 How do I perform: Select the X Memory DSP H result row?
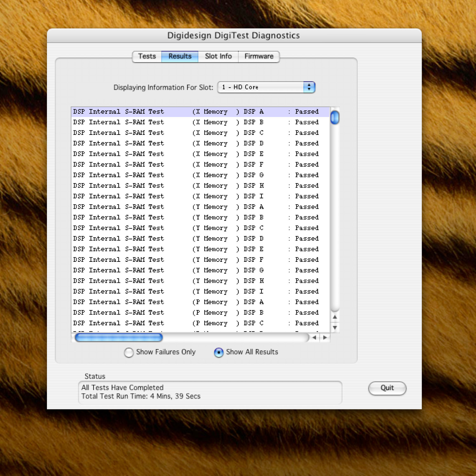(x=201, y=186)
